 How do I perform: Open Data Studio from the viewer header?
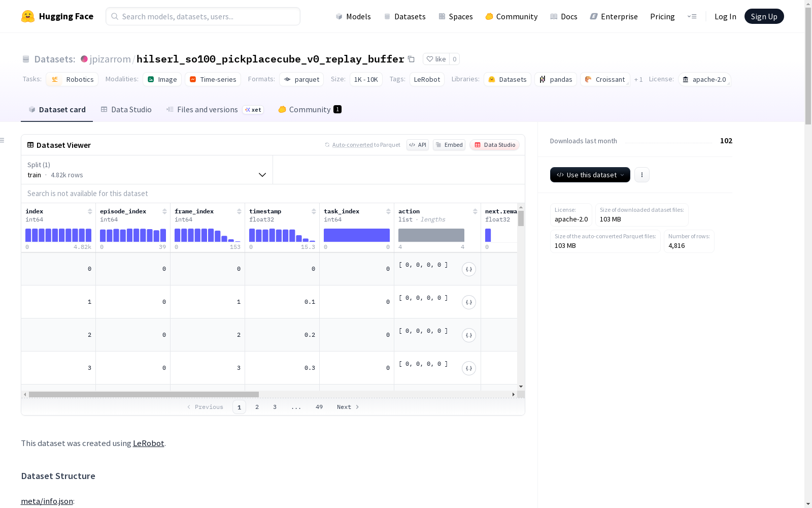pyautogui.click(x=495, y=145)
